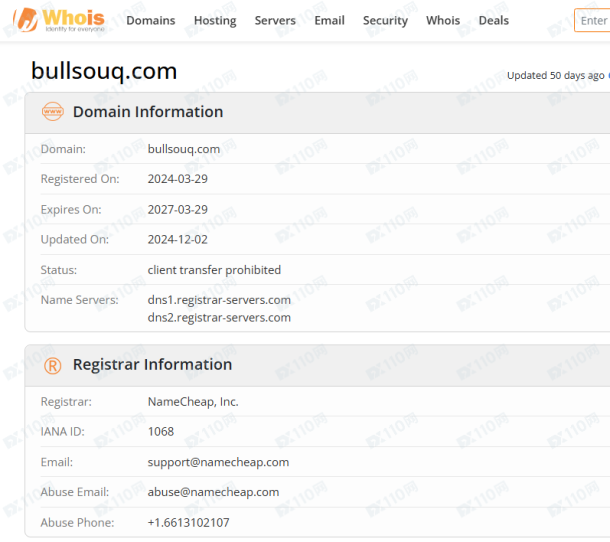Click the Domain value bullsouq.com
This screenshot has height=542, width=610.
pos(184,149)
